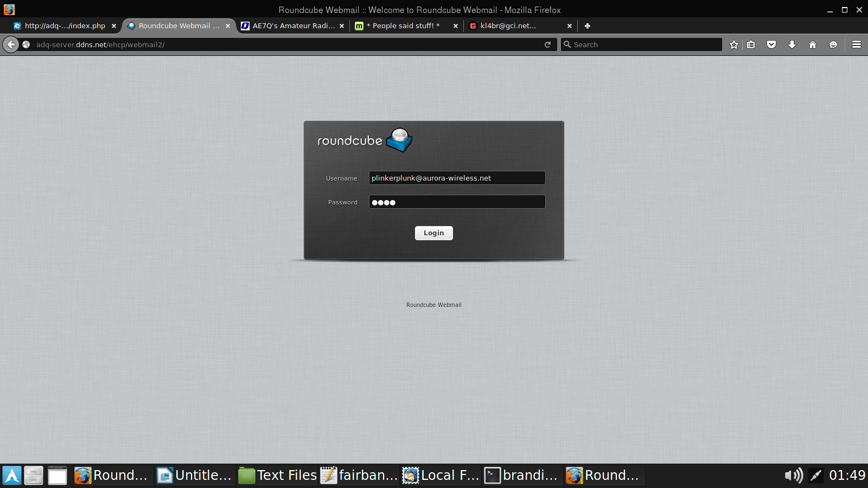Open the Text Files folder taskbar item
The height and width of the screenshot is (488, 868).
pyautogui.click(x=277, y=476)
